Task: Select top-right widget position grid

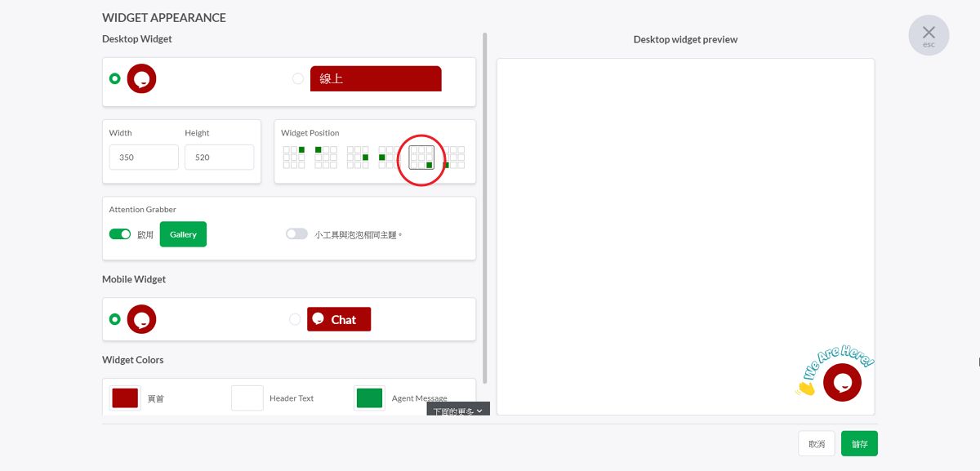Action: 294,157
